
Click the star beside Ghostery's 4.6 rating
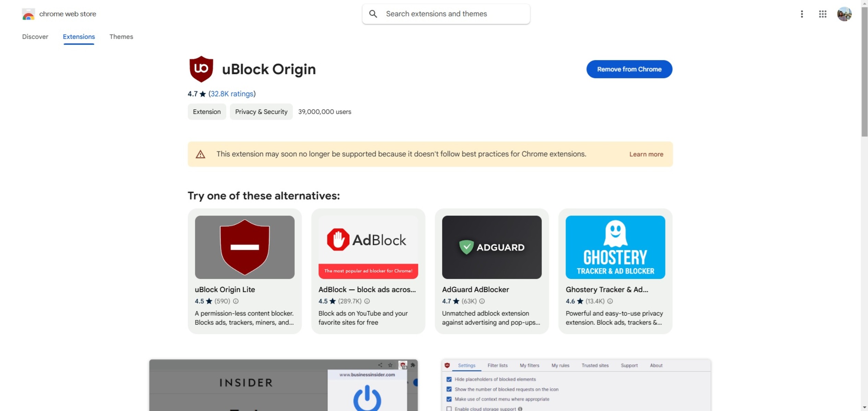pos(580,301)
